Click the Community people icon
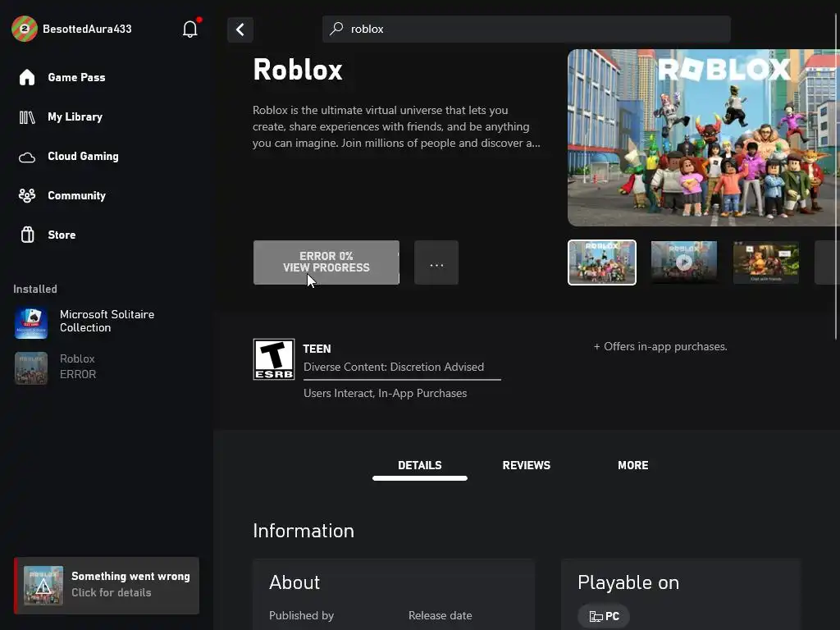The height and width of the screenshot is (630, 840). tap(27, 195)
